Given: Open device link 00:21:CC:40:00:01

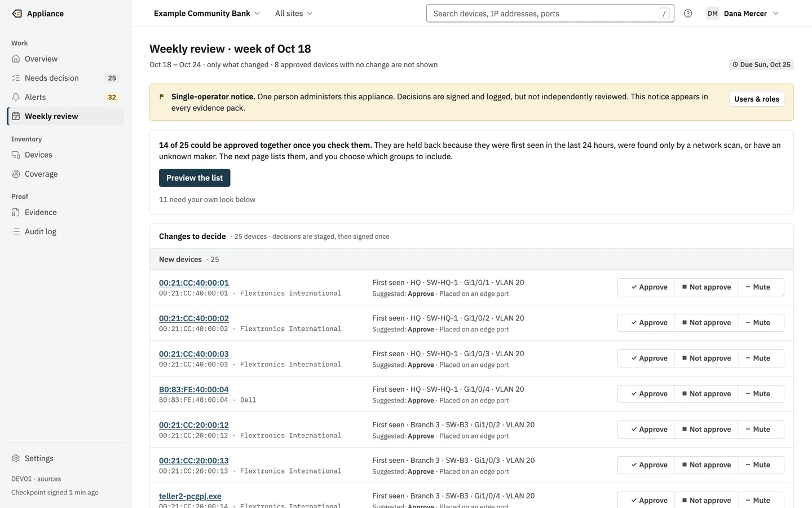Looking at the screenshot, I should click(x=194, y=283).
